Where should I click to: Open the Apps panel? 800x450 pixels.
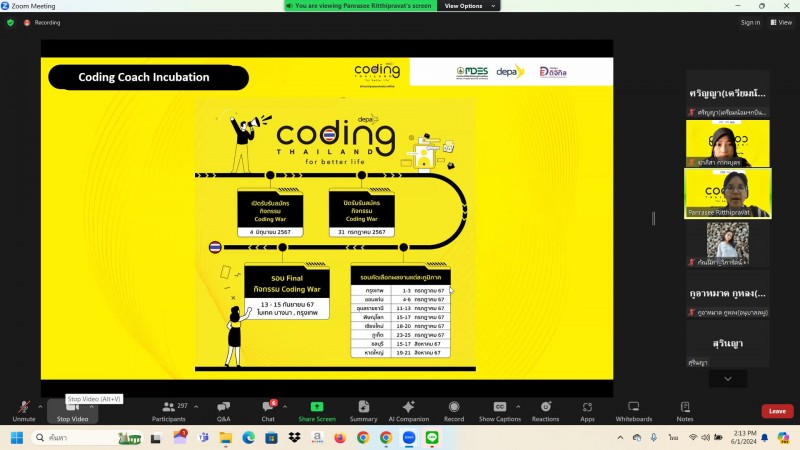click(x=587, y=411)
